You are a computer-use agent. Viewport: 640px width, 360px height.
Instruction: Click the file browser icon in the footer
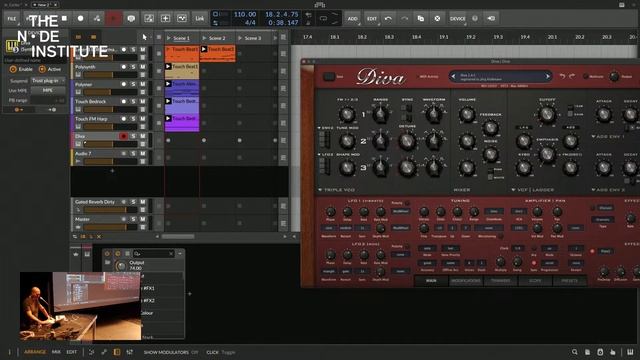587,352
